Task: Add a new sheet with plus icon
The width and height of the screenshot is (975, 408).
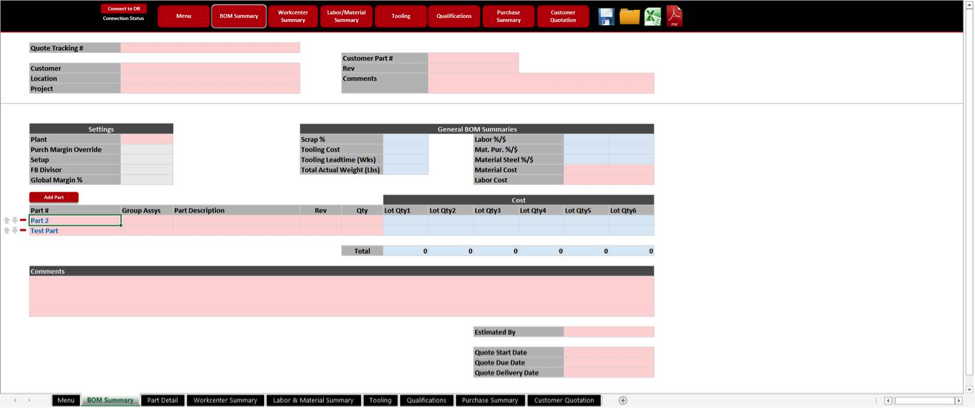Action: pyautogui.click(x=623, y=400)
